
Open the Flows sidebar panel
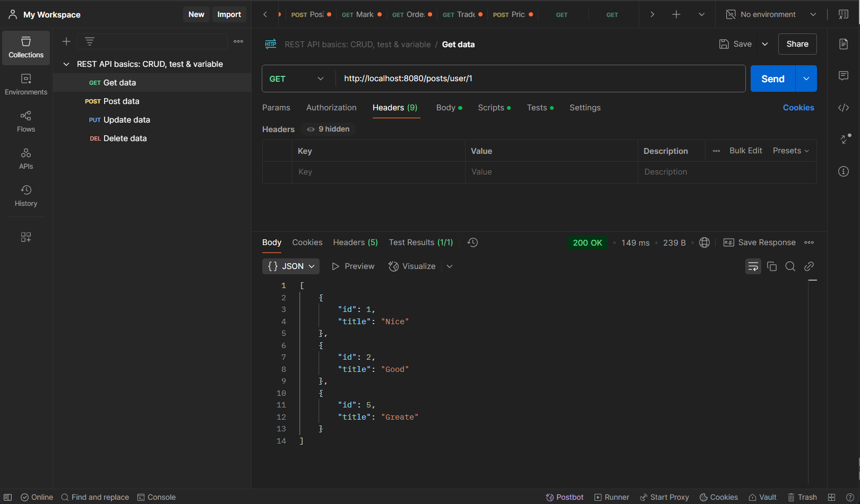pyautogui.click(x=26, y=122)
